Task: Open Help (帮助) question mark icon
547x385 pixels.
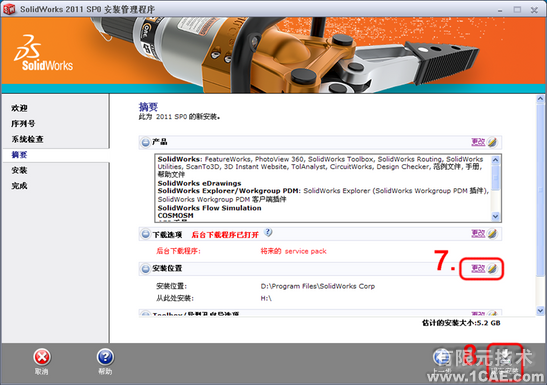Action: [x=105, y=357]
